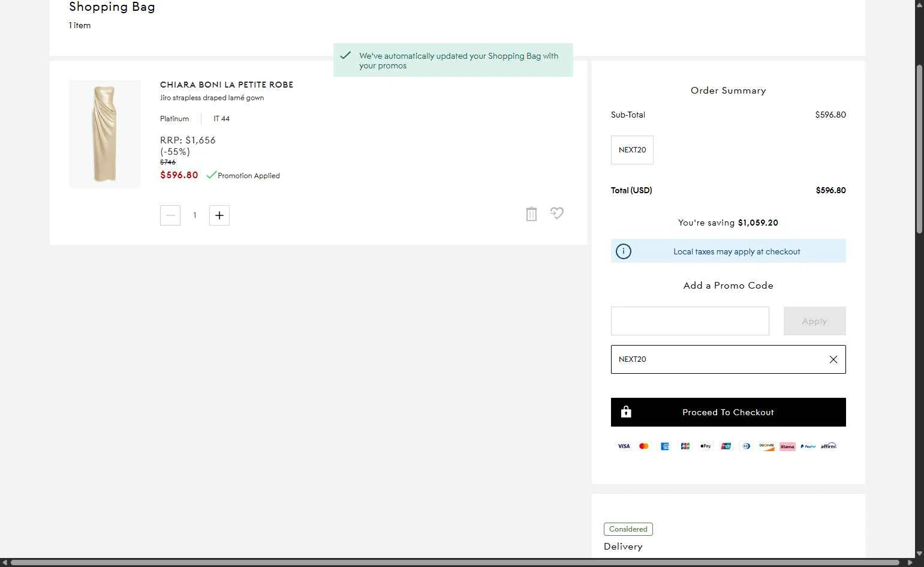Click the 'Local taxes may apply at checkout' text
Screen dimensions: 924x567
coord(736,251)
